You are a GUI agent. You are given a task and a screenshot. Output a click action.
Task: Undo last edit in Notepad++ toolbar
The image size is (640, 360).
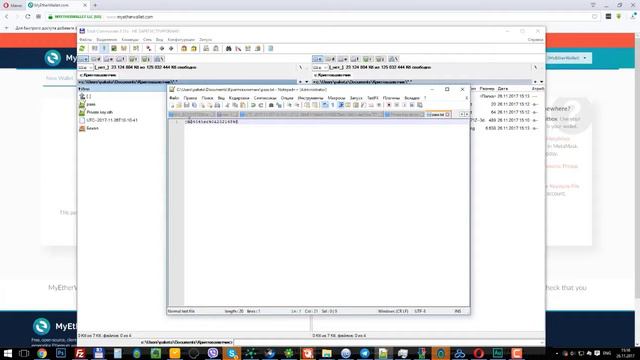253,105
